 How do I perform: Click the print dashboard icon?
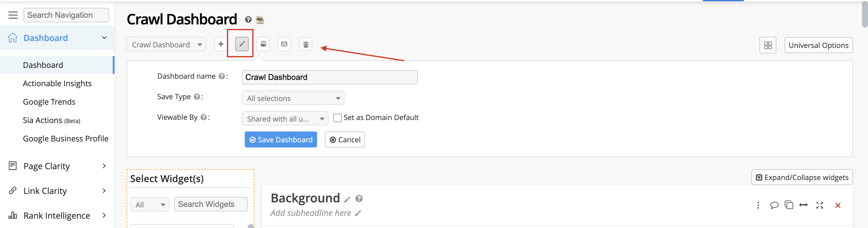(263, 44)
